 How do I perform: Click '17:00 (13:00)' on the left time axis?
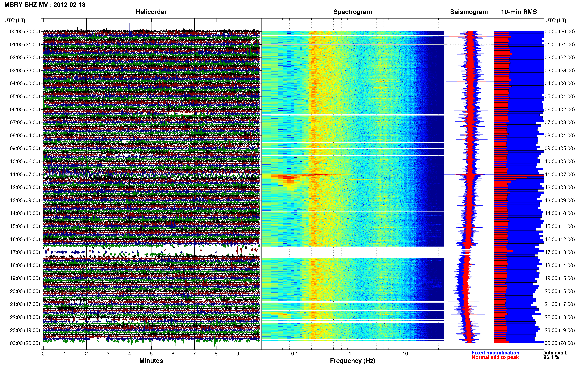pos(25,252)
